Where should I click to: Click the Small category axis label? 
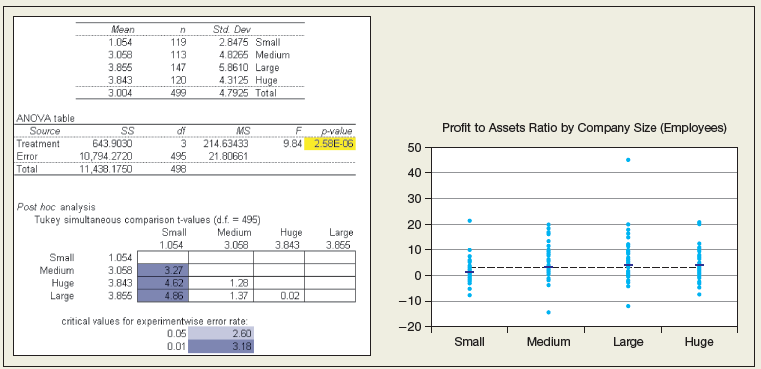tap(469, 342)
